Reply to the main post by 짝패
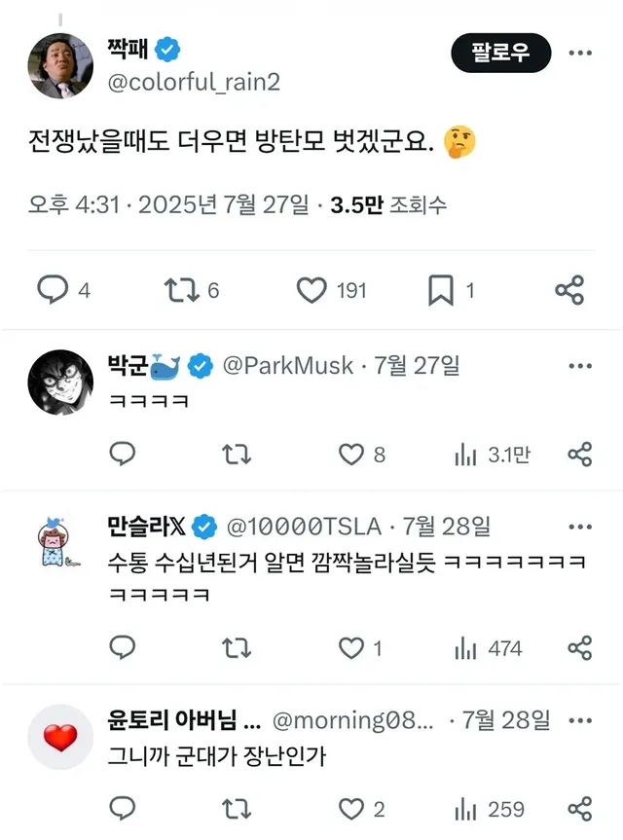Image resolution: width=623 pixels, height=840 pixels. tap(53, 289)
